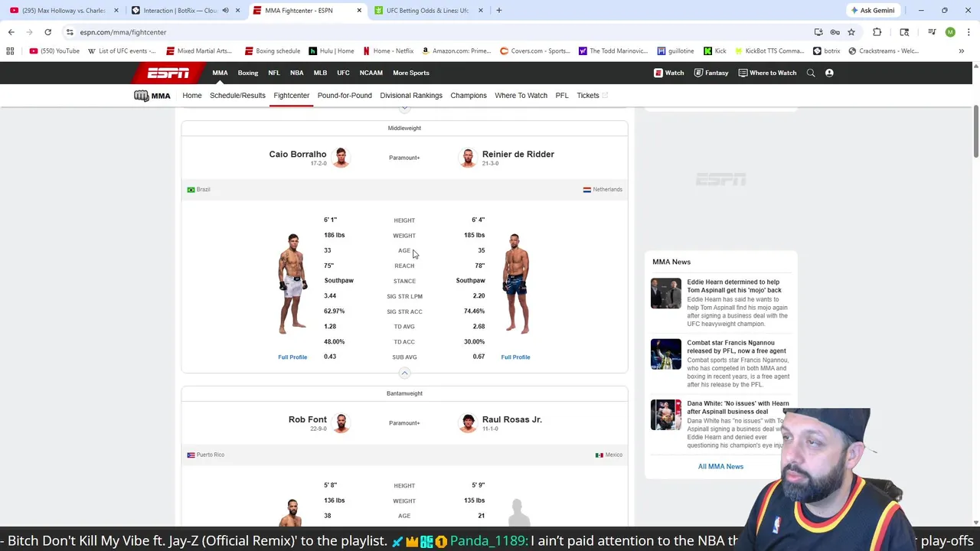The image size is (980, 551).
Task: Open the NFL section in ESPN nav
Action: 273,73
